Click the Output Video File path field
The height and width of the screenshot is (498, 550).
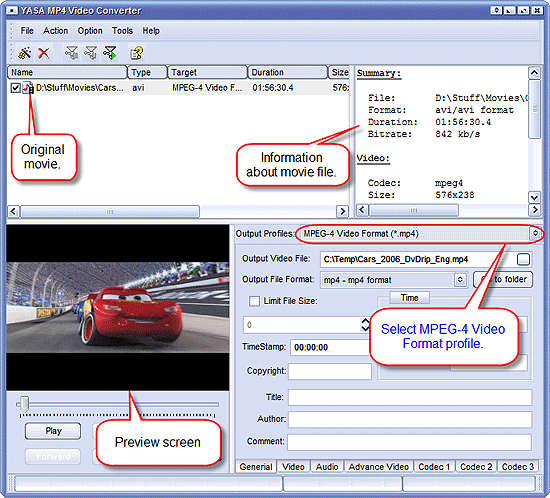tap(417, 259)
